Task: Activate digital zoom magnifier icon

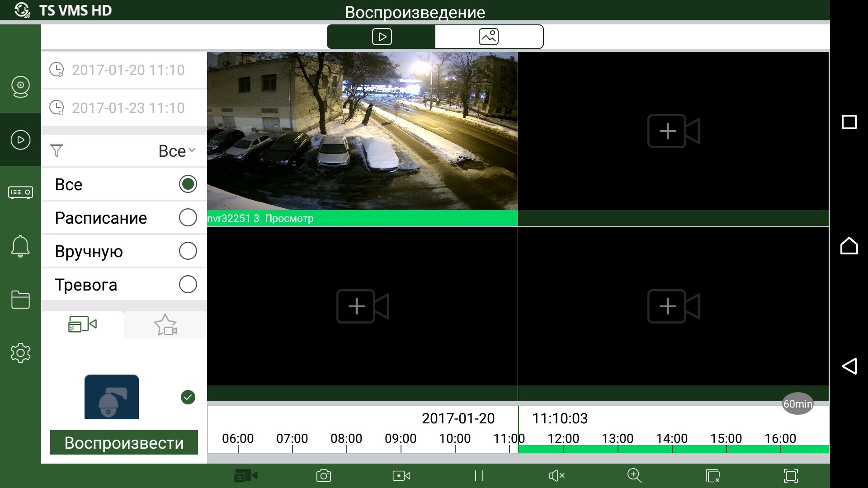Action: coord(634,475)
